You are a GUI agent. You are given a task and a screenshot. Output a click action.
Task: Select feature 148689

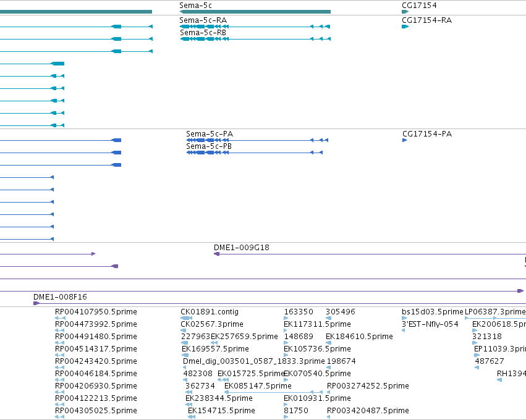click(x=299, y=336)
